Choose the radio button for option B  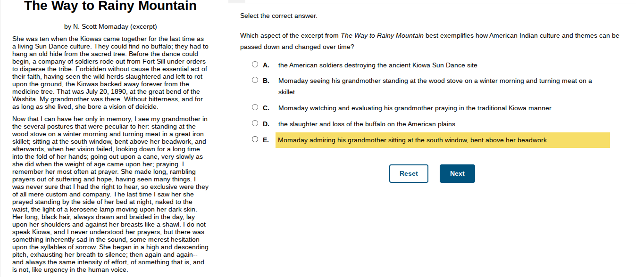[255, 80]
